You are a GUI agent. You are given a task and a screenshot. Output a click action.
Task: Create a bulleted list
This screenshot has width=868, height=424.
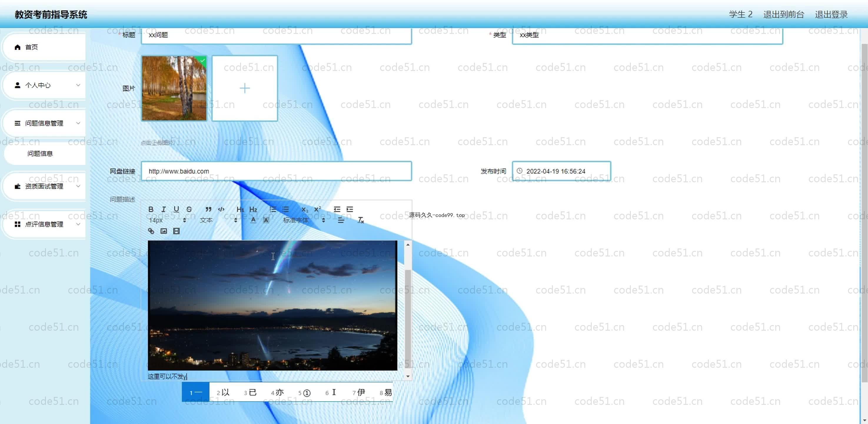coord(286,209)
